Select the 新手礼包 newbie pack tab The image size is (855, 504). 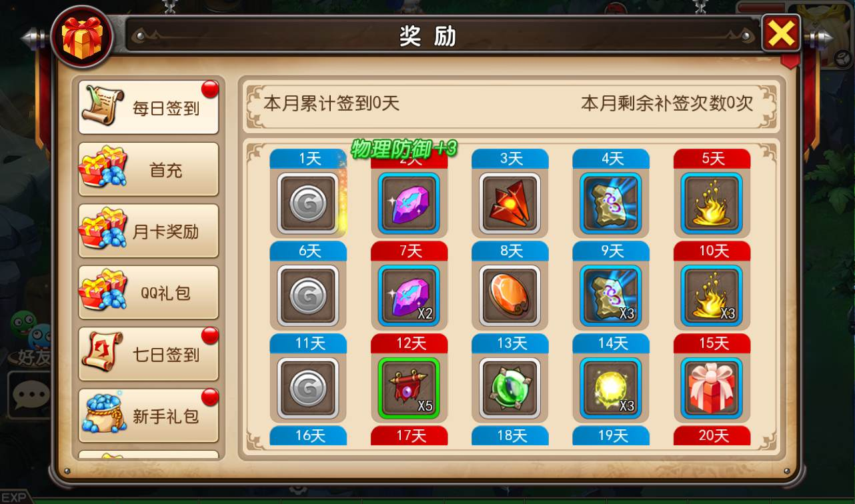(149, 416)
